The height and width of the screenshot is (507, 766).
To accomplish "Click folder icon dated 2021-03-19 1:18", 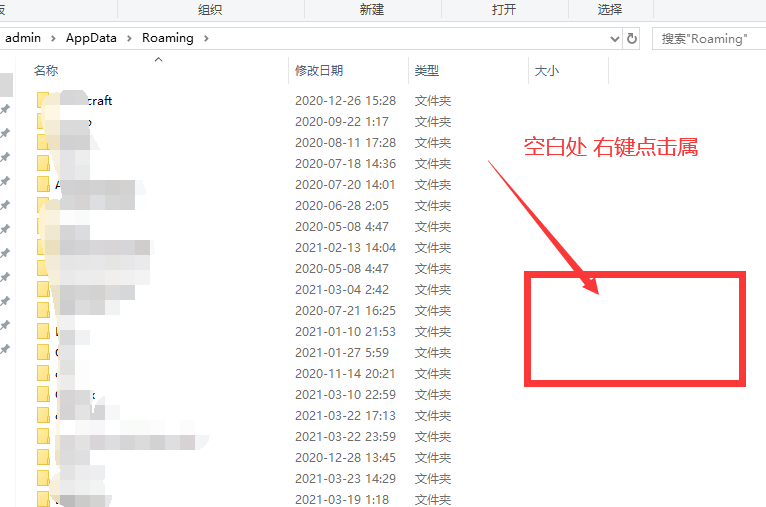I will tap(43, 499).
